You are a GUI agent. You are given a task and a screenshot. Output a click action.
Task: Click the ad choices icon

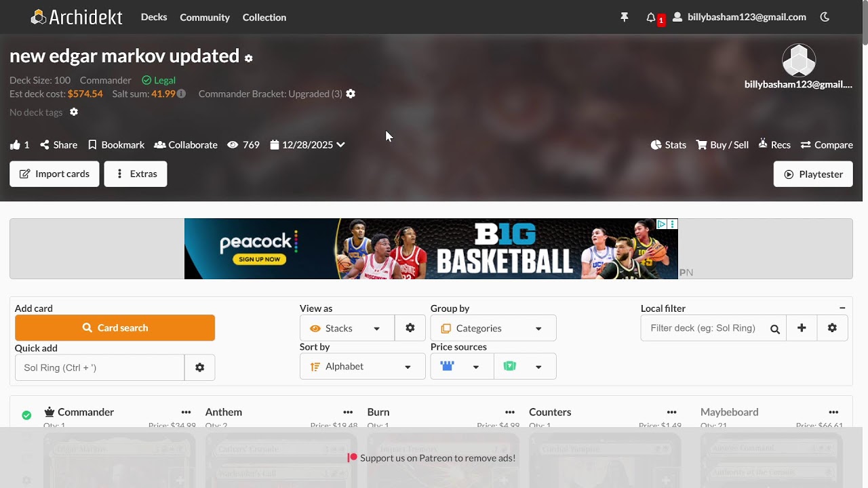[x=661, y=224]
